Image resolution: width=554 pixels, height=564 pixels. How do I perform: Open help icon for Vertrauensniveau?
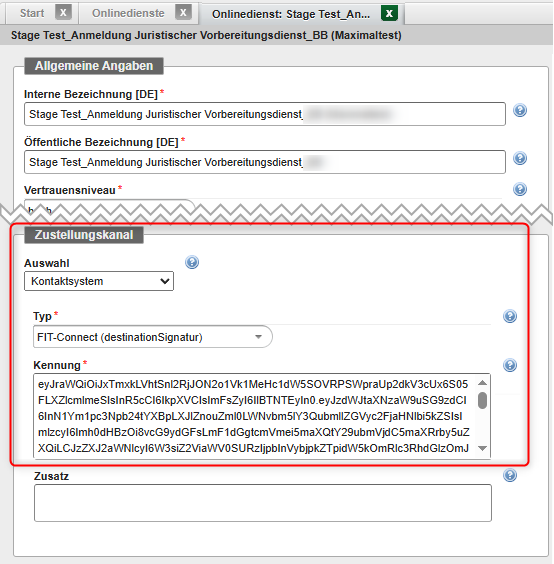[520, 189]
